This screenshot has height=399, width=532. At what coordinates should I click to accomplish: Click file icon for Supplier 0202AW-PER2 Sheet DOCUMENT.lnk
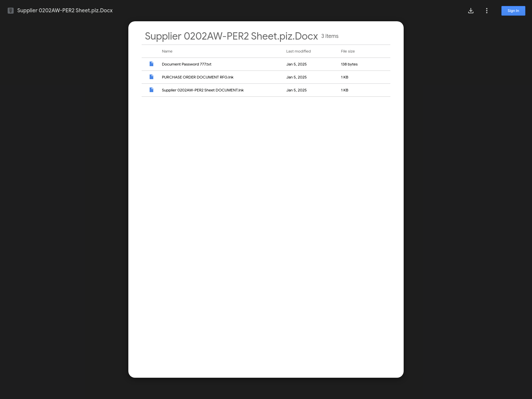[152, 90]
